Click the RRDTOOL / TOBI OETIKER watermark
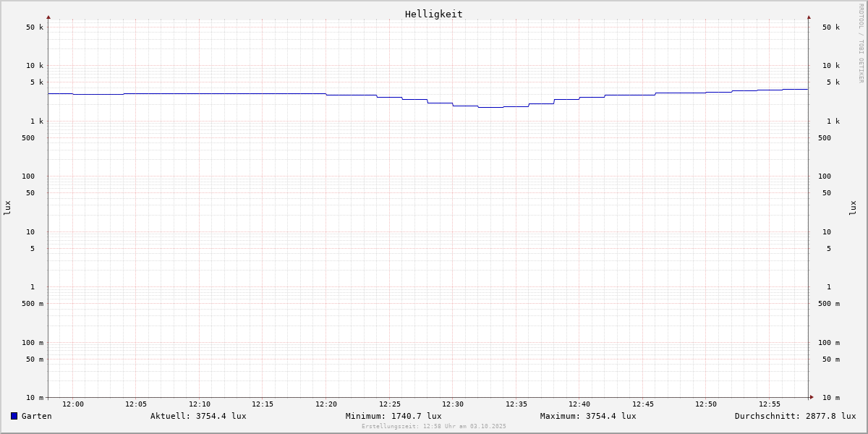The image size is (868, 434). pos(861,43)
